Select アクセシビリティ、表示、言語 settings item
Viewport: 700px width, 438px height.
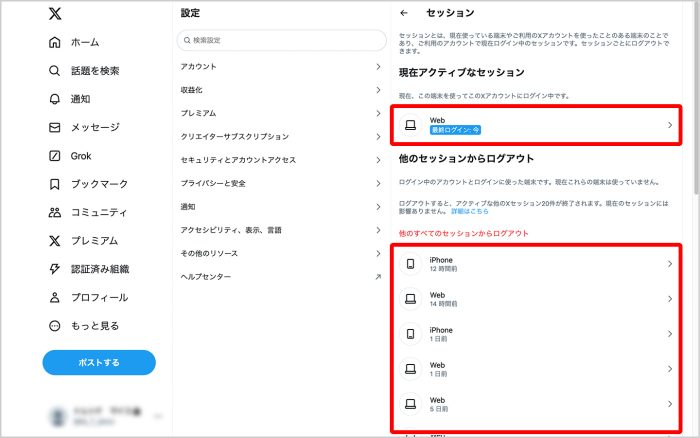[280, 230]
